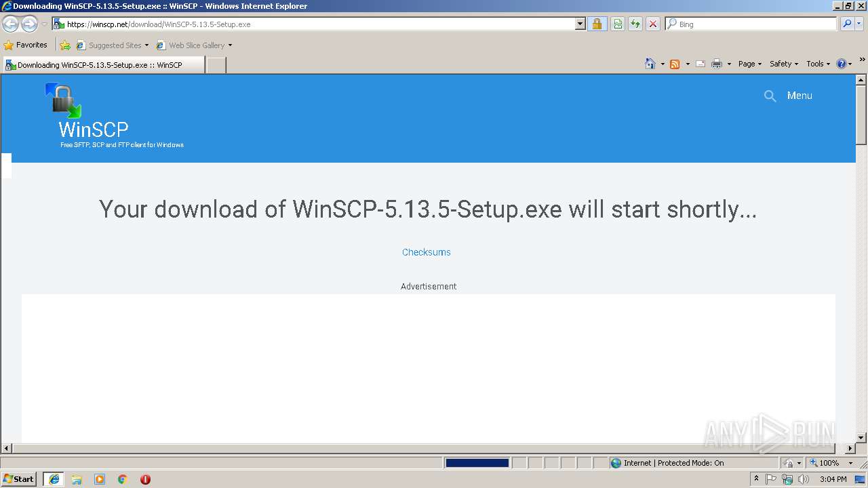Click the Add to Favorites Bar icon

click(x=65, y=45)
